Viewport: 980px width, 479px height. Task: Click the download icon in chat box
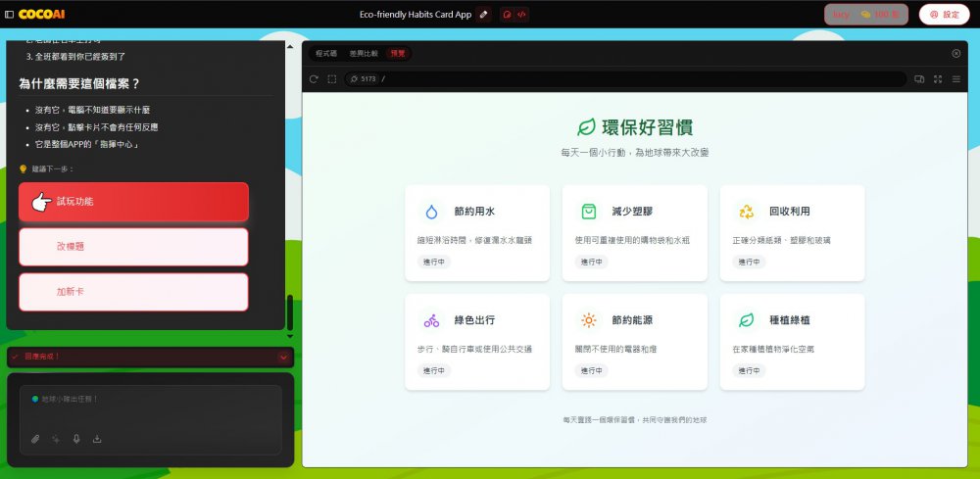[x=97, y=439]
